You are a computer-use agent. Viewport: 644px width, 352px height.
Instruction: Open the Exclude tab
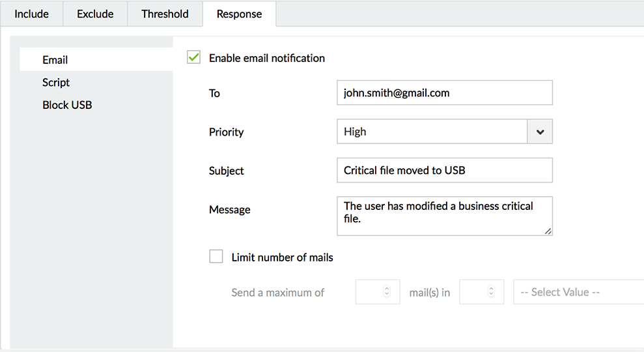point(95,14)
